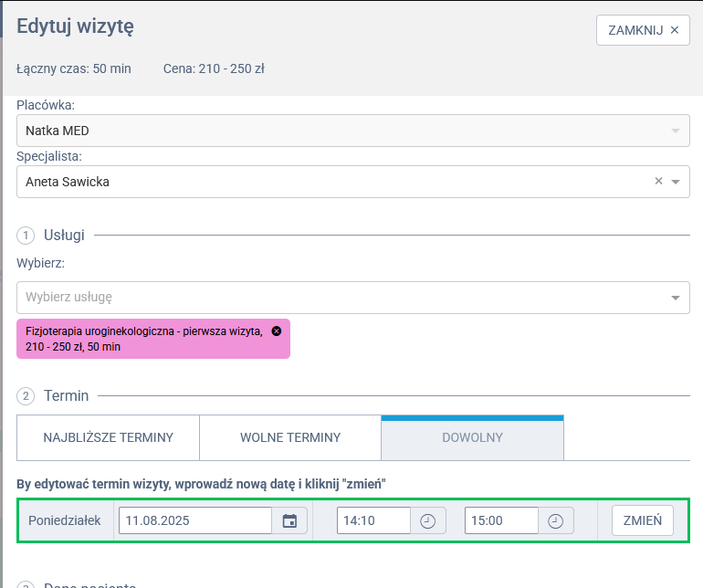Switch to the Najbliższe terminy tab
703x588 pixels.
point(108,437)
